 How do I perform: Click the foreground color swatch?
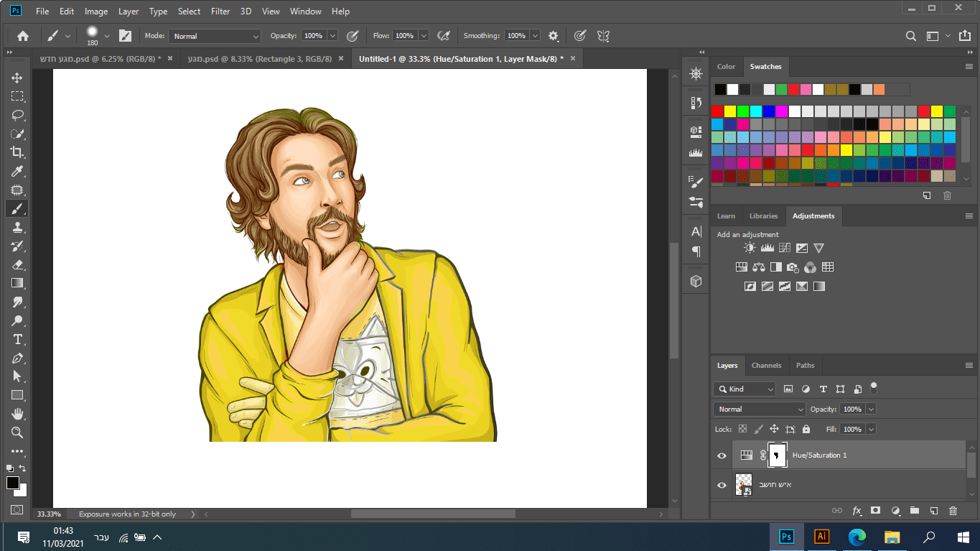coord(13,483)
